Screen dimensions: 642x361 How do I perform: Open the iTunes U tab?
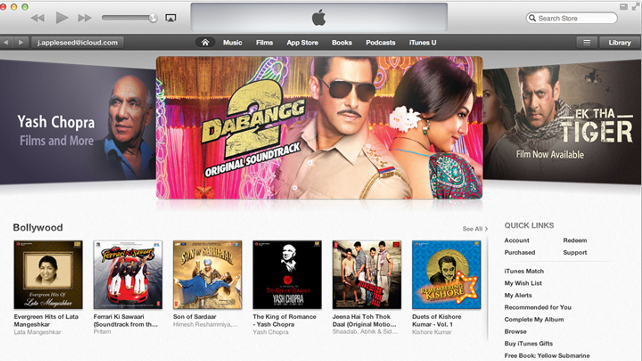pyautogui.click(x=423, y=43)
